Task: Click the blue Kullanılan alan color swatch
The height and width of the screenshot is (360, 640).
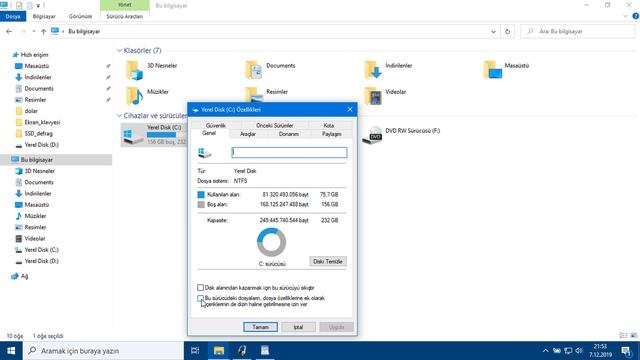Action: click(x=201, y=195)
